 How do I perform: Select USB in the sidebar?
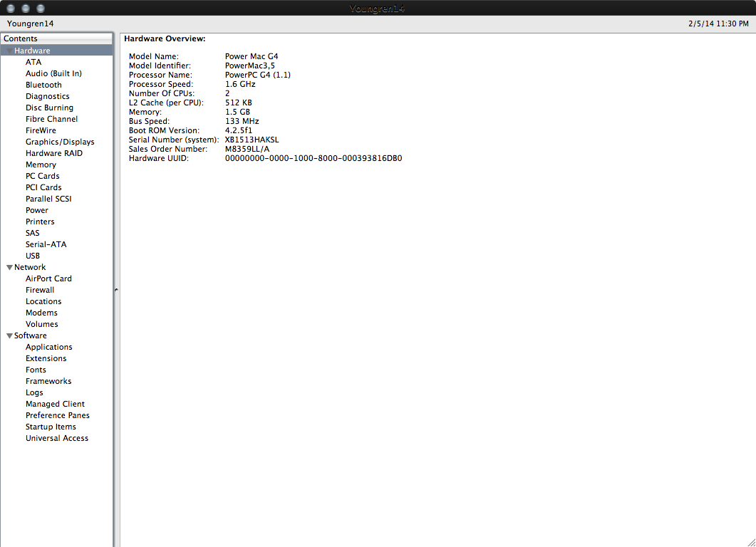click(x=32, y=256)
